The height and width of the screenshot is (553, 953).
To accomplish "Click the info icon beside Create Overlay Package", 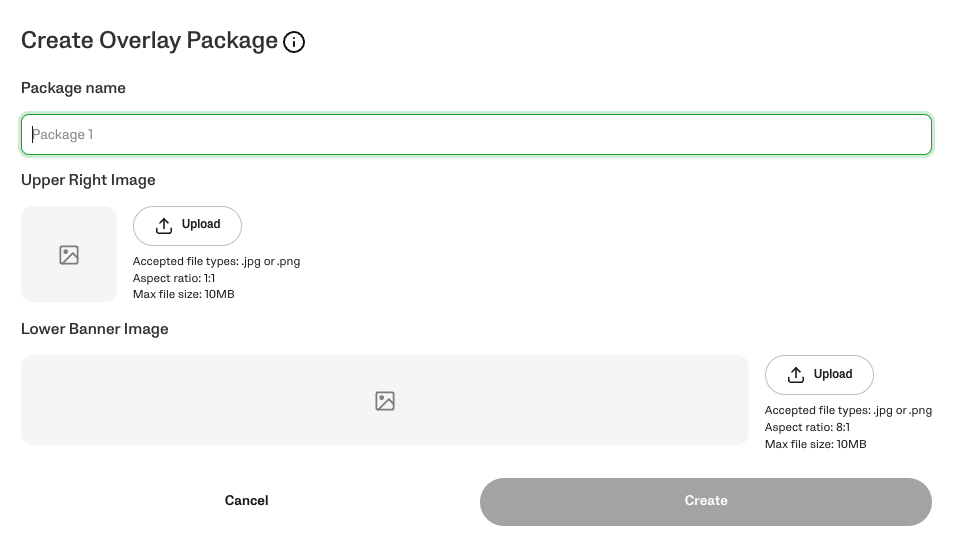I will click(294, 42).
